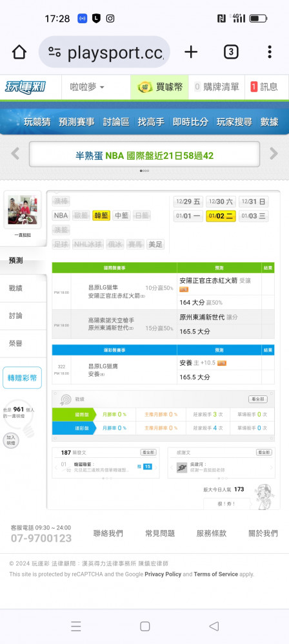Open 訊息 messages with 1 notification

point(264,87)
